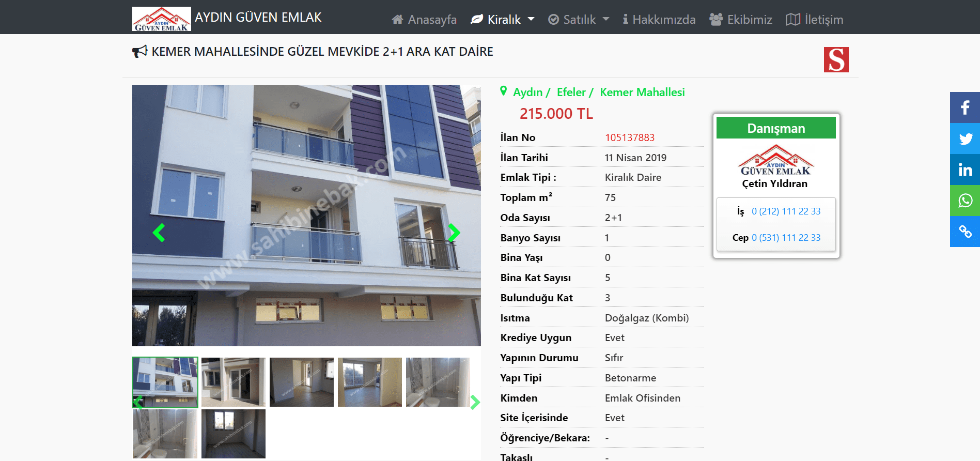Expand the Satılık dropdown menu
This screenshot has height=461, width=980.
579,20
